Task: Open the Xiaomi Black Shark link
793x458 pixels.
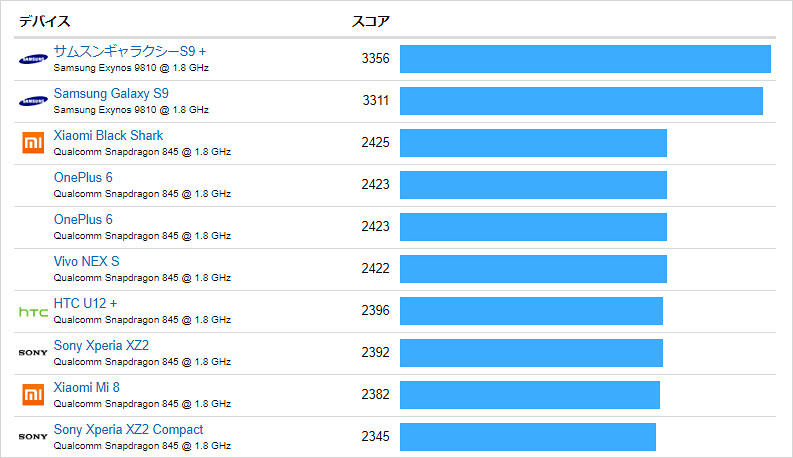Action: point(108,135)
